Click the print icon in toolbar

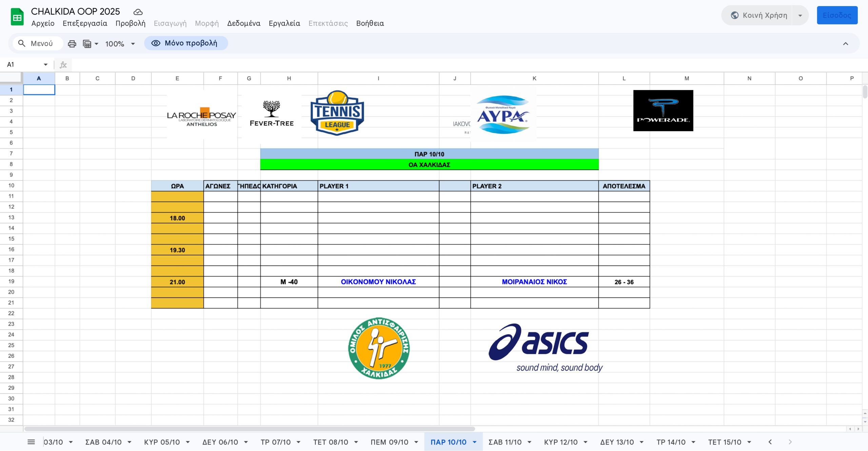72,44
